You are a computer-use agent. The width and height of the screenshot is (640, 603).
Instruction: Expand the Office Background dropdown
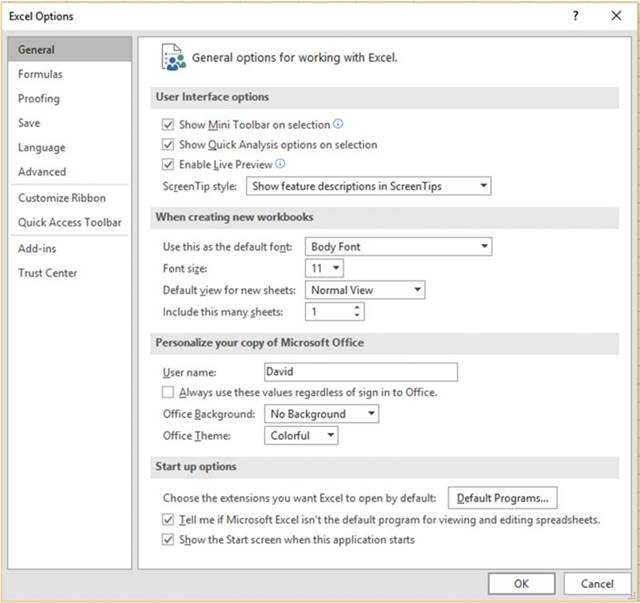pyautogui.click(x=321, y=414)
